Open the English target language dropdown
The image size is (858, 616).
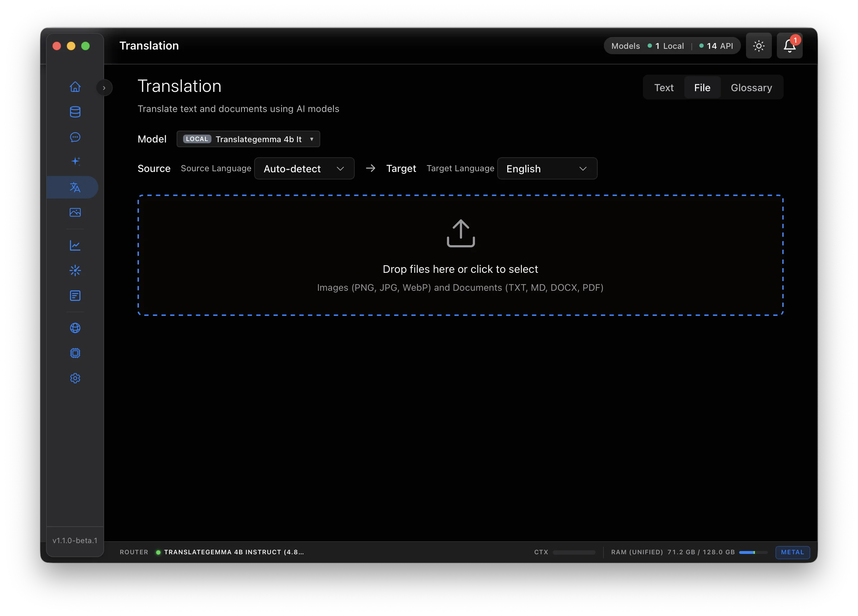click(x=547, y=169)
